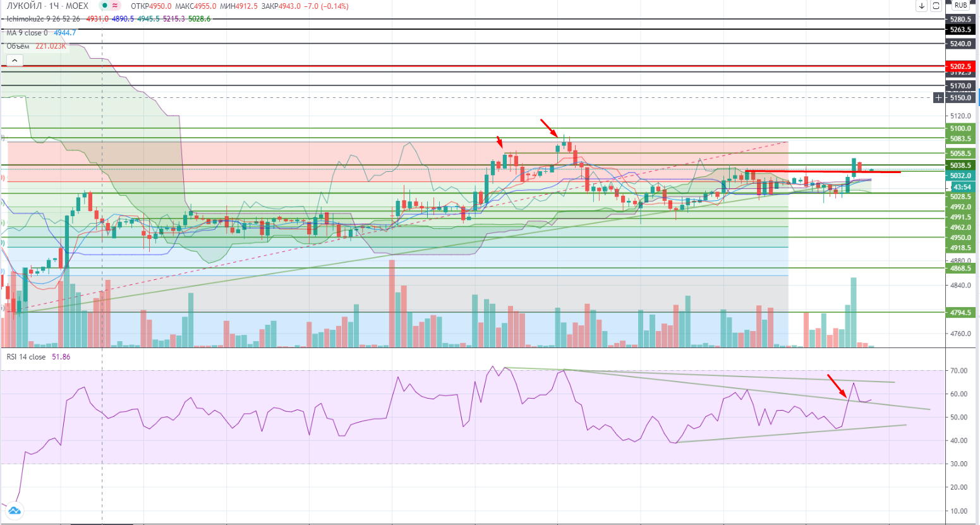The height and width of the screenshot is (525, 980).
Task: Collapse the indicator legend with chevron button
Action: tap(14, 61)
